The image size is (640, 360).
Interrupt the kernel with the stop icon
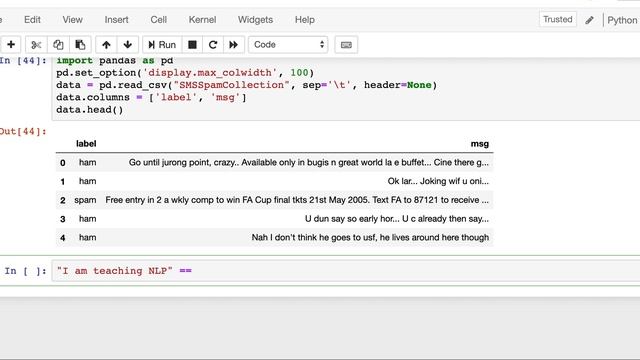(x=192, y=44)
